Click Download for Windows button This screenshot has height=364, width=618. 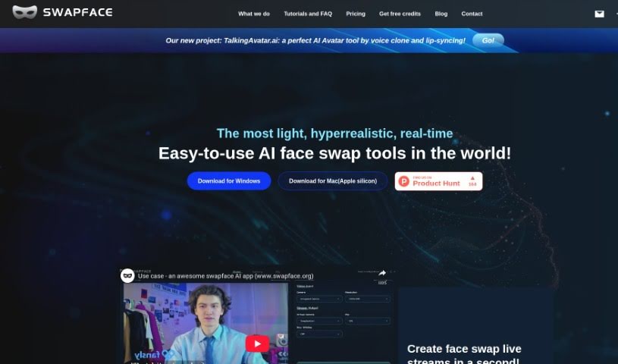[x=229, y=181]
